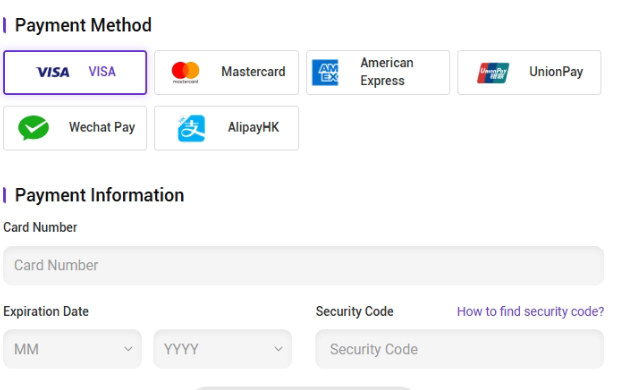Click the Security Code field label
618x390 pixels.
tap(355, 312)
